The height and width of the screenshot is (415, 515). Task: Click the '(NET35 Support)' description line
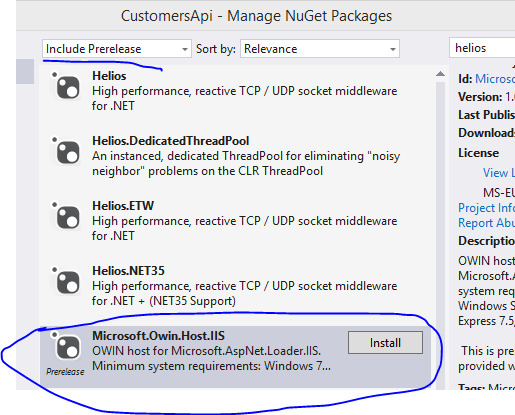point(164,301)
